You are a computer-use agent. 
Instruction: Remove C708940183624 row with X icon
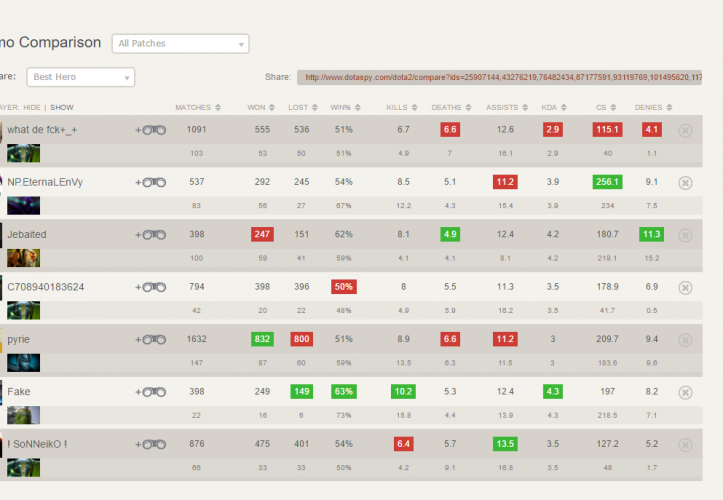coord(685,287)
